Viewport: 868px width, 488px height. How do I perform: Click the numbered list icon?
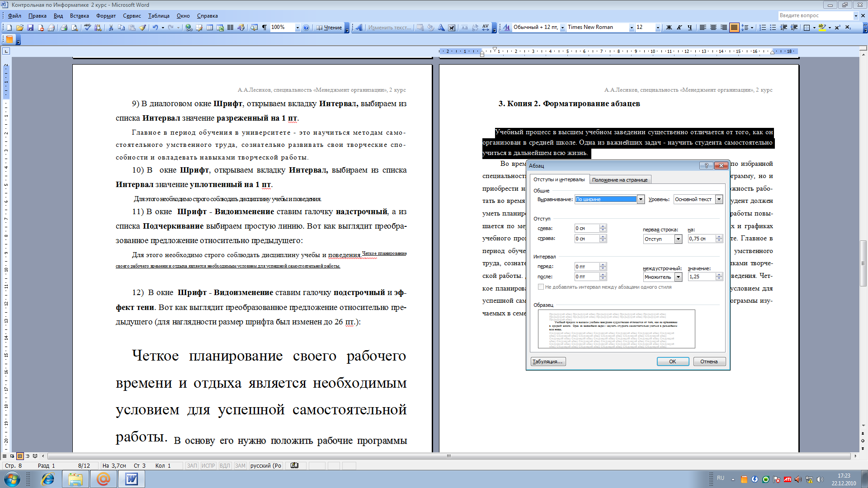click(764, 28)
